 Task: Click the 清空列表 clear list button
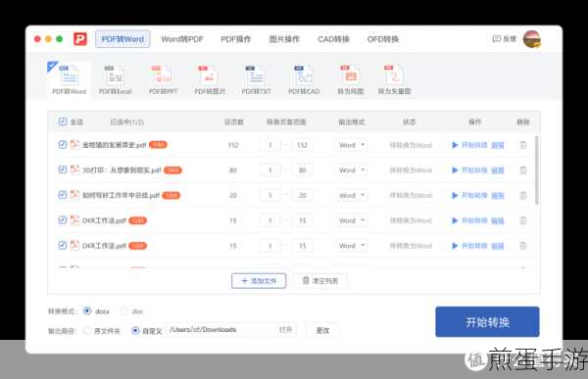[320, 281]
